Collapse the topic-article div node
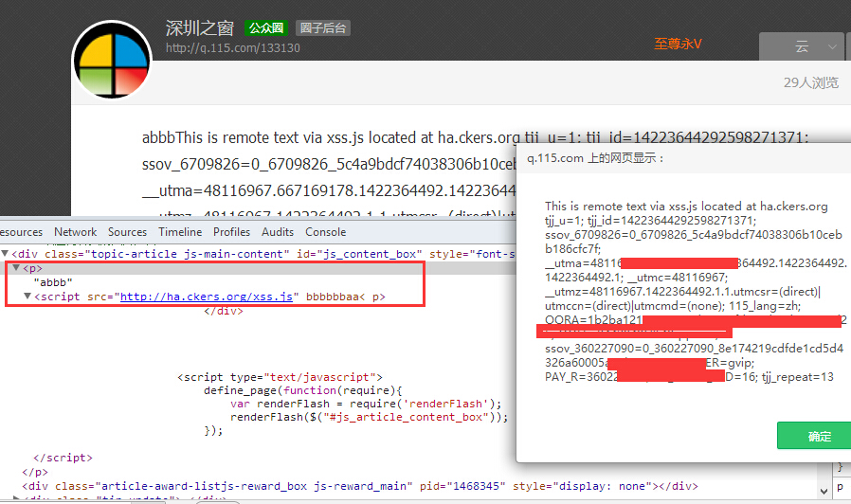 tap(5, 253)
